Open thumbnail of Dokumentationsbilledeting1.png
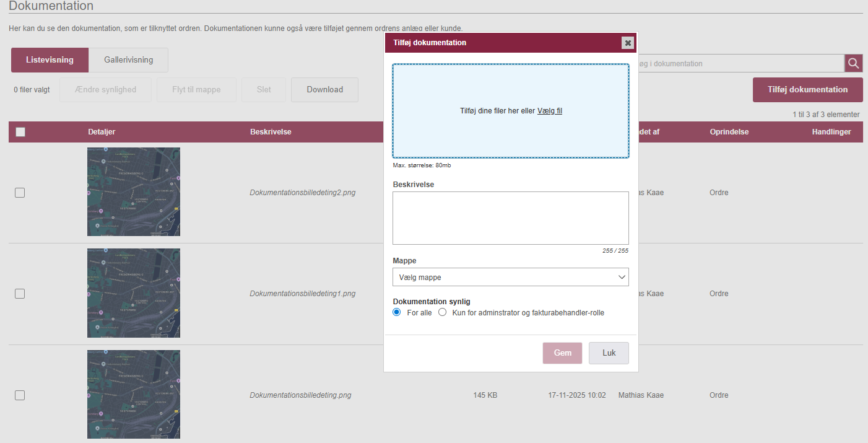 (133, 293)
